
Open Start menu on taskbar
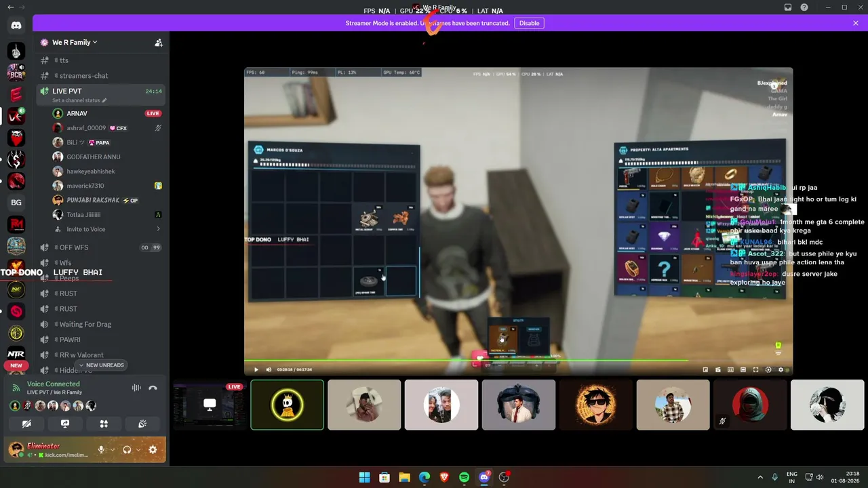364,477
